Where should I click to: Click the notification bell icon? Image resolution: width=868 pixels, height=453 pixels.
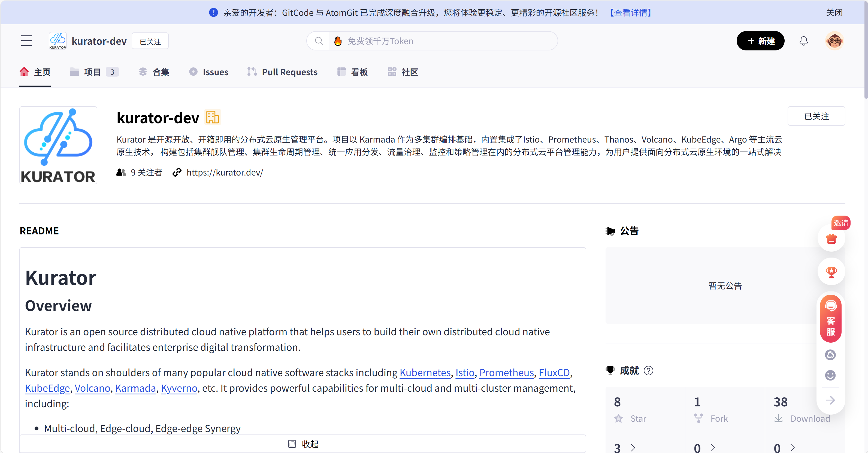(x=804, y=41)
